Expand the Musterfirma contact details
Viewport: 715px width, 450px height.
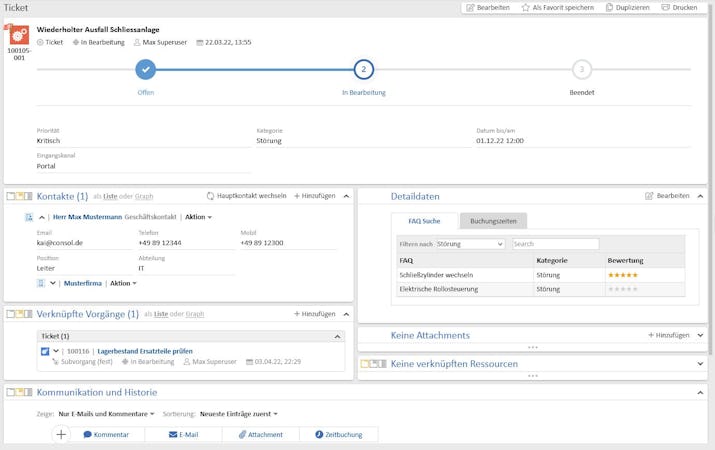coord(53,283)
